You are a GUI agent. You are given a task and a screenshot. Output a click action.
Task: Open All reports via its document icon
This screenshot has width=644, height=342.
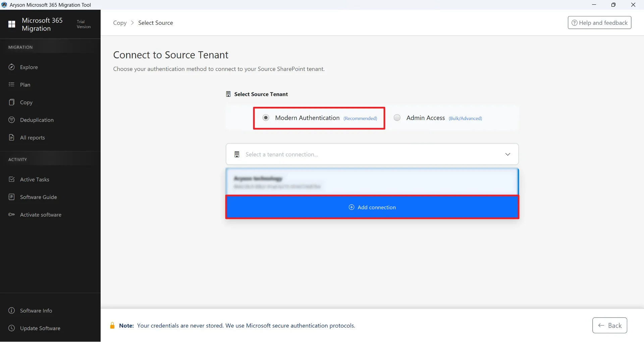[x=12, y=137]
